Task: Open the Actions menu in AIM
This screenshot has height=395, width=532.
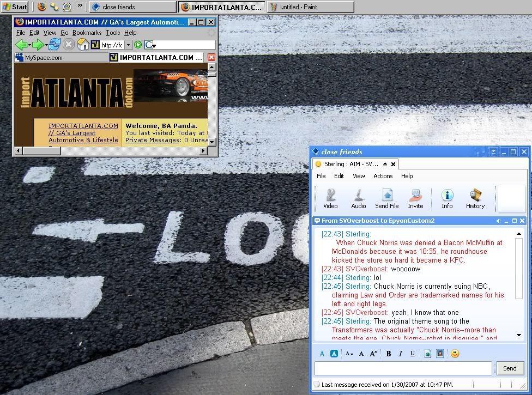Action: click(383, 176)
